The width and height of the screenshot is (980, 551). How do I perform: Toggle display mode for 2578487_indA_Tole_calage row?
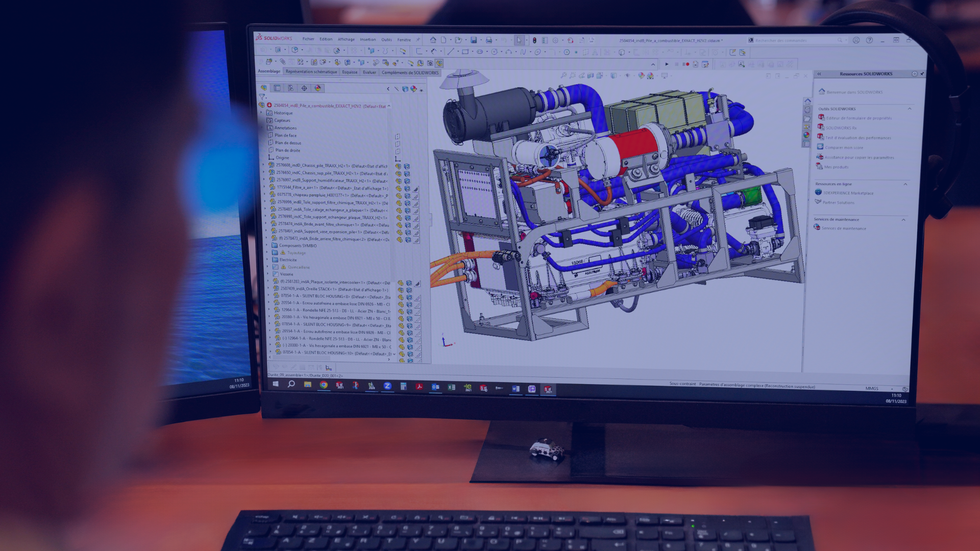click(x=408, y=210)
